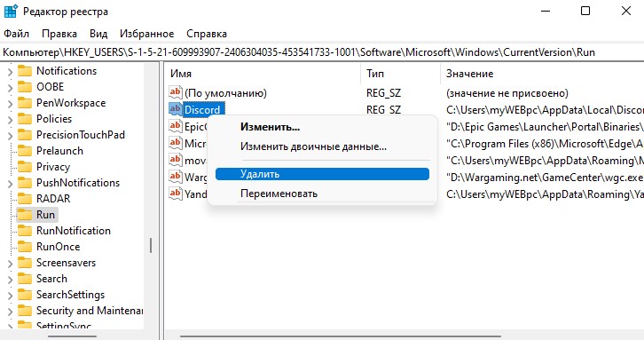The image size is (644, 340).
Task: Click the Search folder icon
Action: (x=25, y=279)
